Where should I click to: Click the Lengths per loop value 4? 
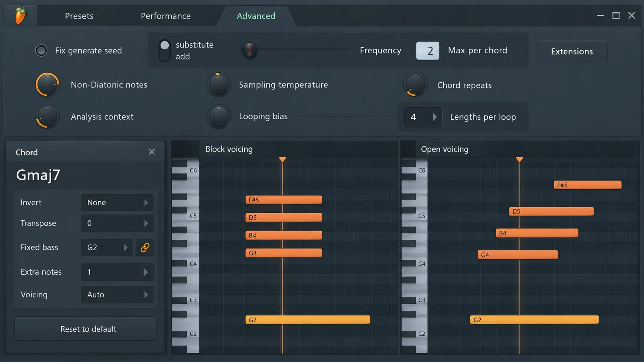[413, 117]
